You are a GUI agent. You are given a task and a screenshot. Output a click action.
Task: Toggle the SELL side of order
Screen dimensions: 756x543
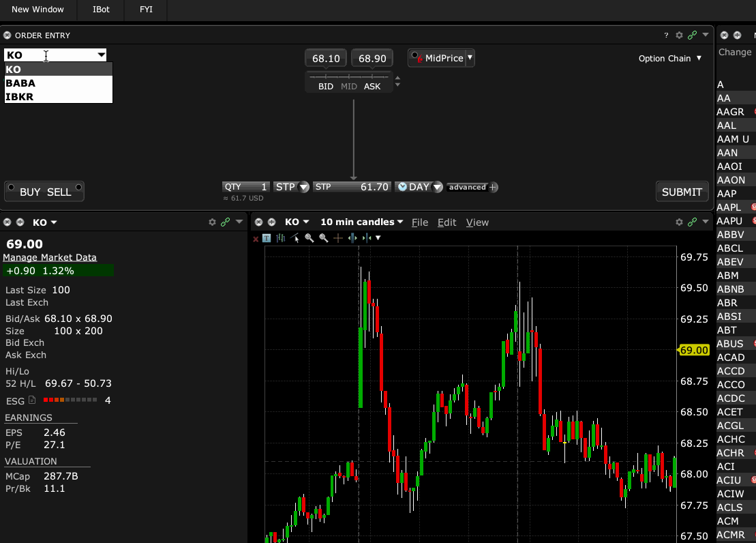[x=59, y=192]
